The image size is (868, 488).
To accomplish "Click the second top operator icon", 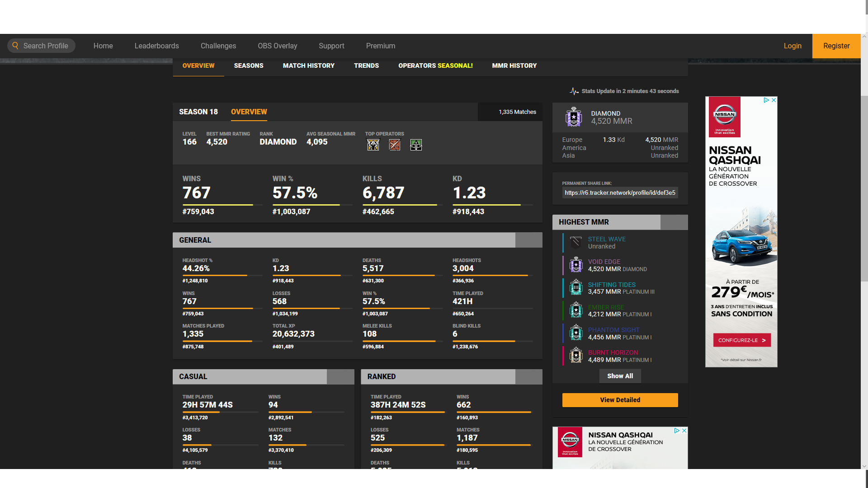I will pos(395,145).
